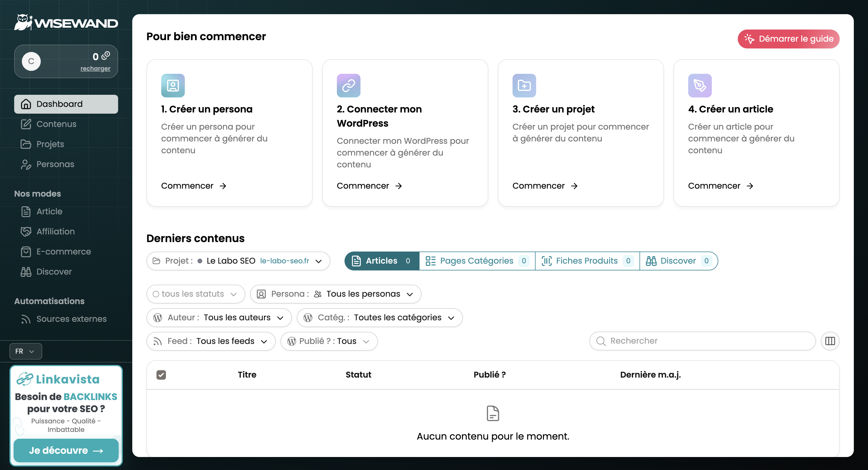
Task: Select Personas in the sidebar
Action: pos(55,164)
